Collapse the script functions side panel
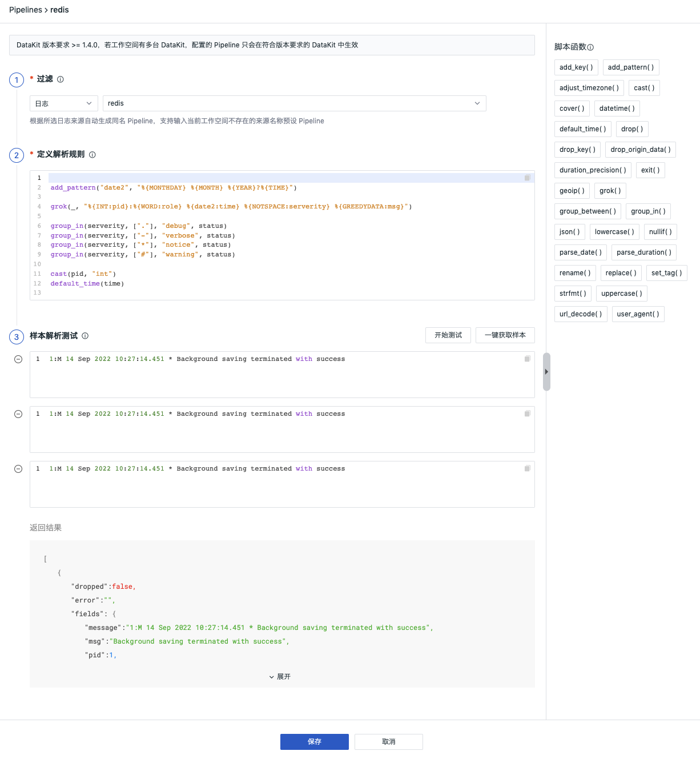Image resolution: width=700 pixels, height=767 pixels. pos(546,372)
